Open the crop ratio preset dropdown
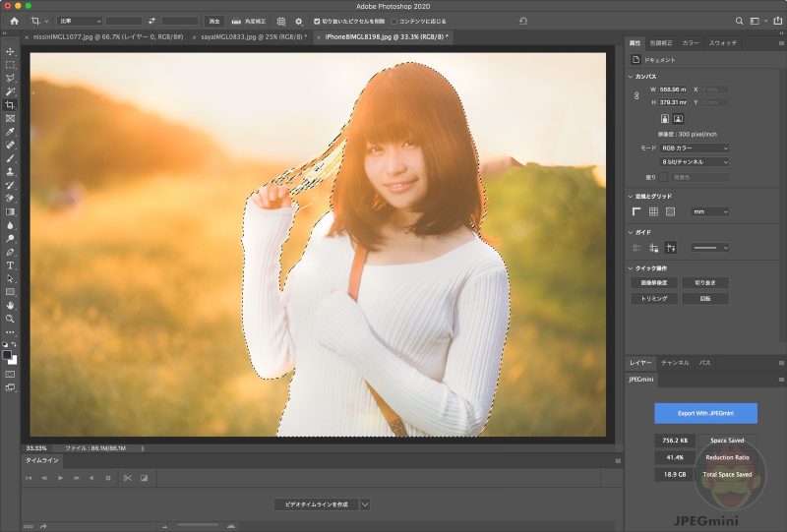The width and height of the screenshot is (787, 532). pyautogui.click(x=80, y=21)
